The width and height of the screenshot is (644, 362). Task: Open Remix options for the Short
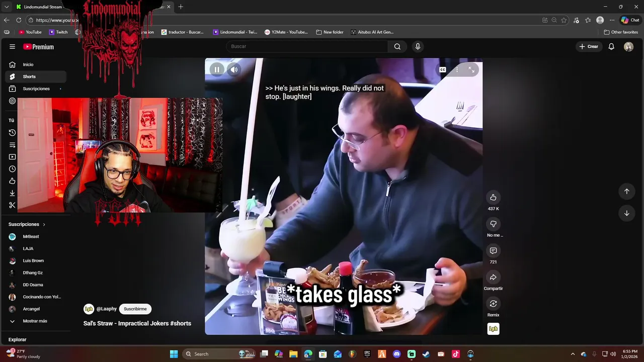coord(493,304)
